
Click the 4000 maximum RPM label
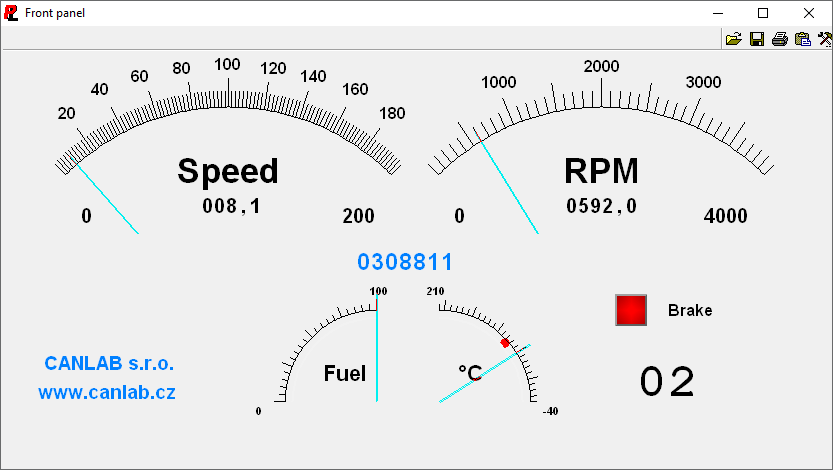coord(725,216)
